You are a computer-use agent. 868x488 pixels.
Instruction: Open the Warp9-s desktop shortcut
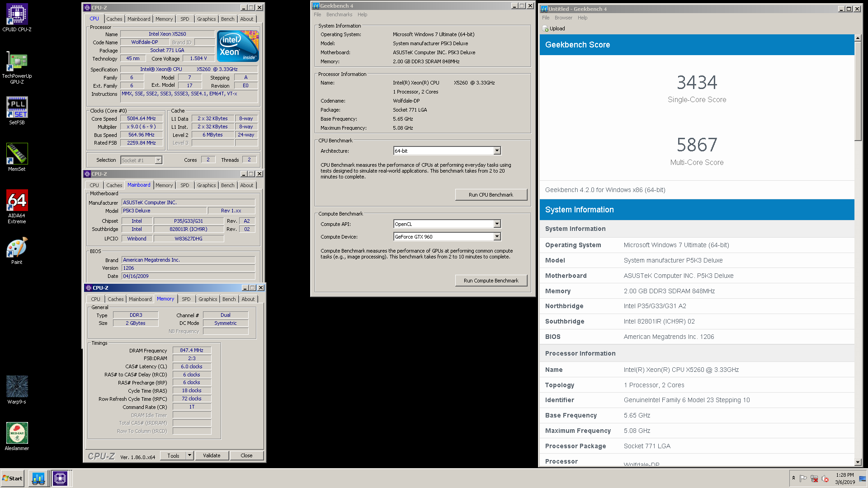click(x=17, y=389)
